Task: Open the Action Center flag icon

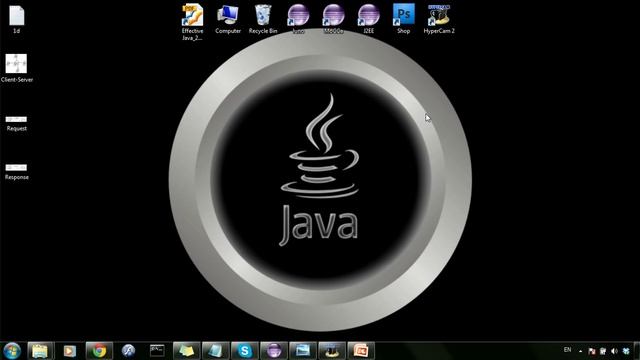Action: (592, 351)
